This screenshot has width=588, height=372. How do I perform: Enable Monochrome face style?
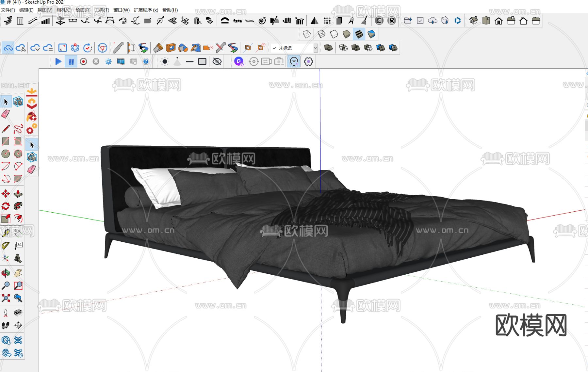[371, 34]
